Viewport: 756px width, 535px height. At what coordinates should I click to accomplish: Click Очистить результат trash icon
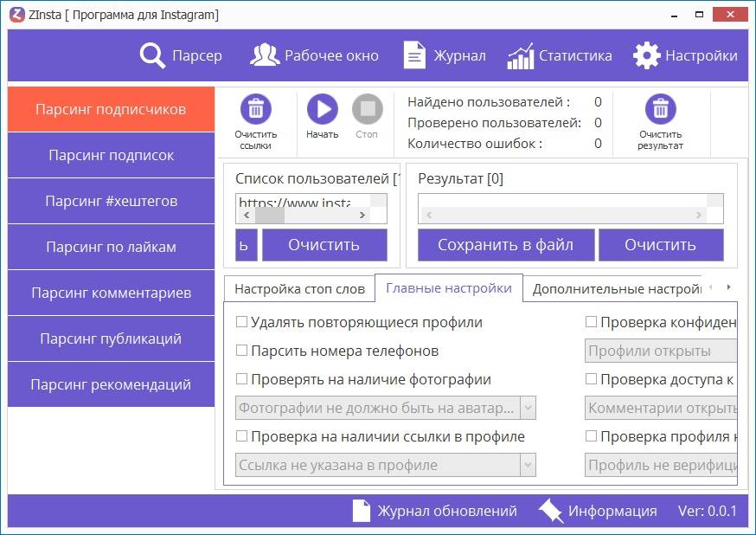click(660, 109)
